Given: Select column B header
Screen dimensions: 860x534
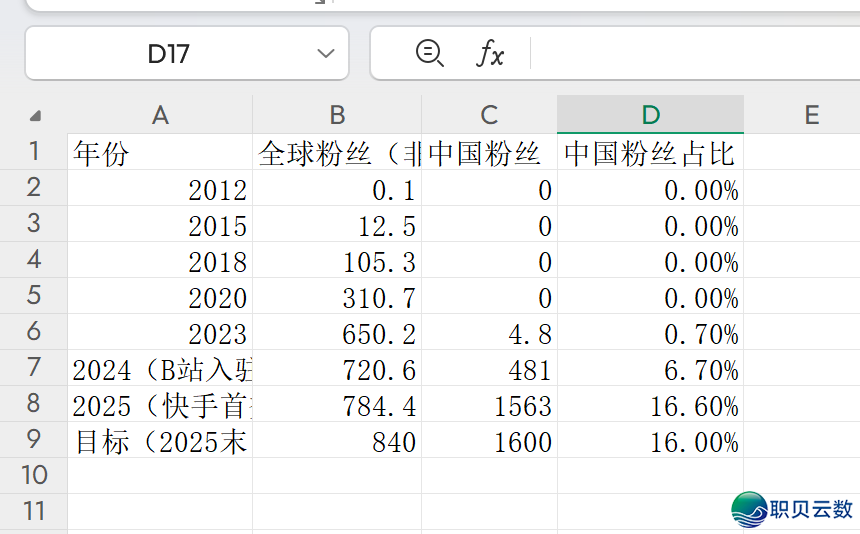Looking at the screenshot, I should click(x=337, y=115).
